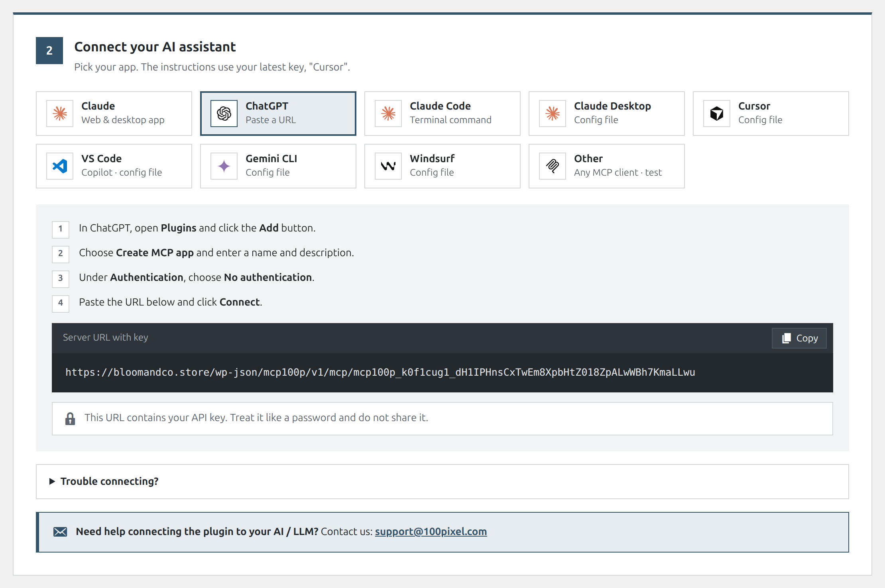Choose the VS Code Copilot card
885x588 pixels.
(x=114, y=166)
